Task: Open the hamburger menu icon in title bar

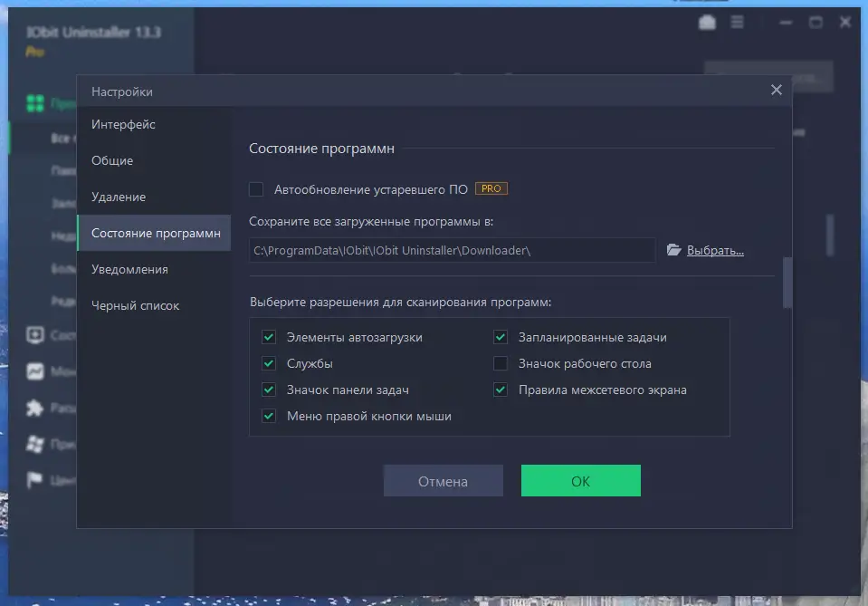Action: [x=737, y=21]
